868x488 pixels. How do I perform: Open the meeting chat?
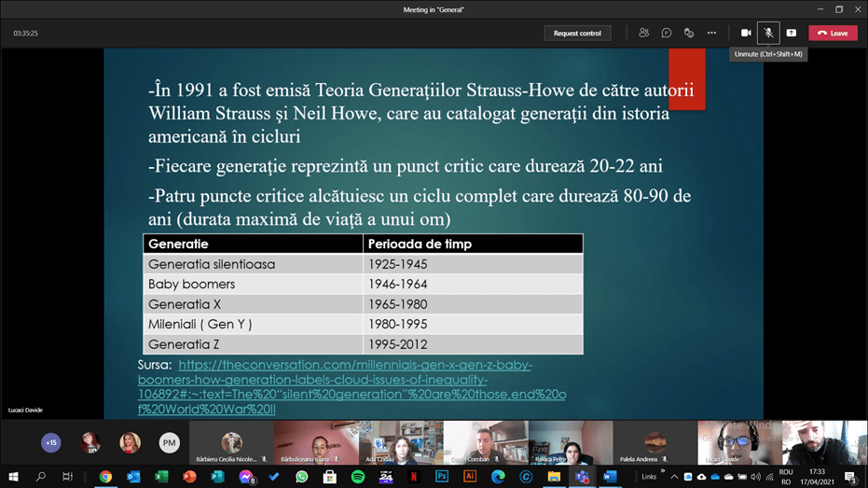tap(667, 33)
